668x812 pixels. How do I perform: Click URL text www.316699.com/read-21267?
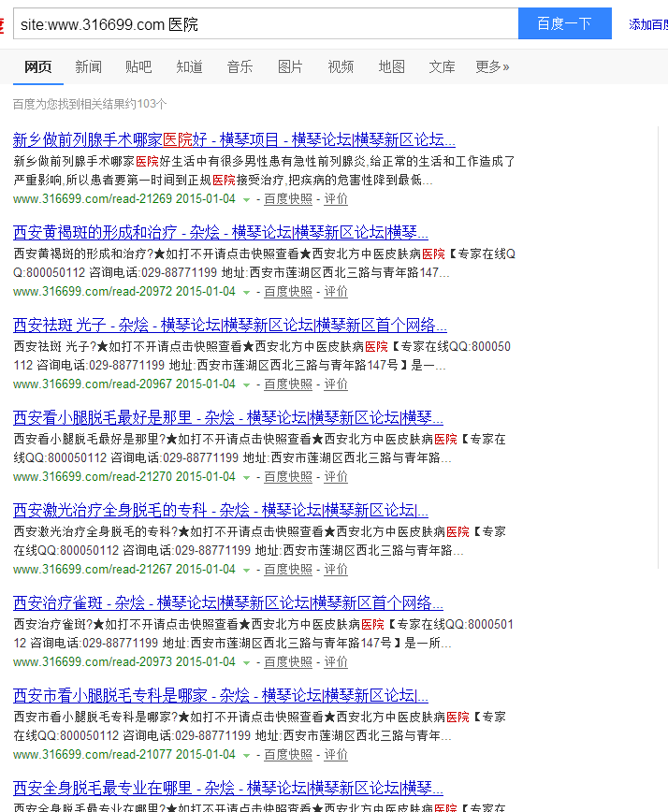click(x=93, y=569)
